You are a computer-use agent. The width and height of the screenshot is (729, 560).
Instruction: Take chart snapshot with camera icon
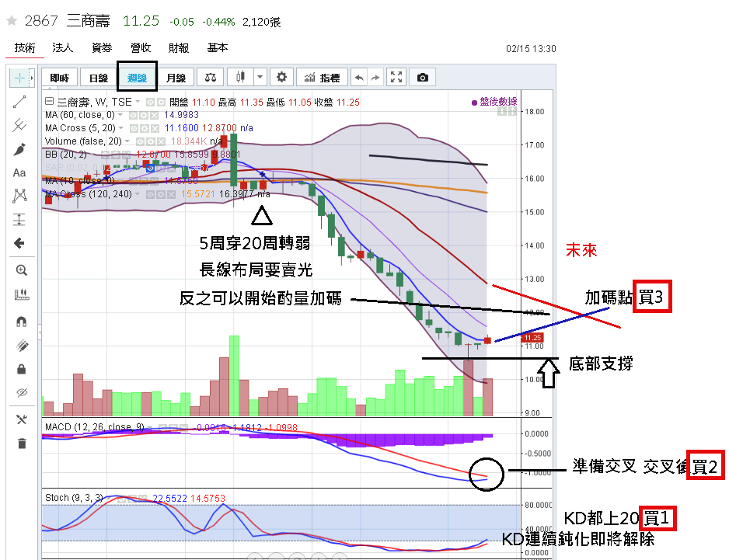coord(422,78)
